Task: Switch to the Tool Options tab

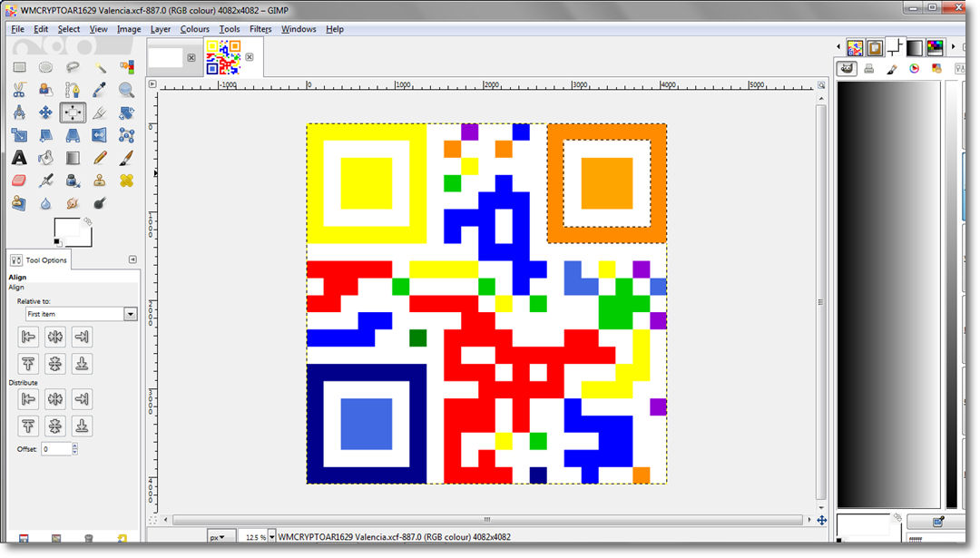Action: 39,259
